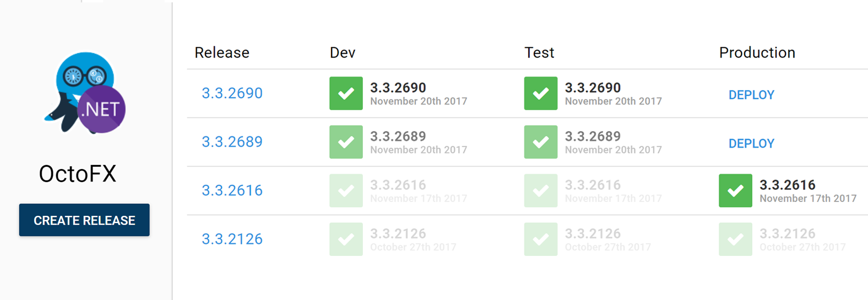
Task: Select faded Dev checkmark for 3.3.2616
Action: coord(346,191)
